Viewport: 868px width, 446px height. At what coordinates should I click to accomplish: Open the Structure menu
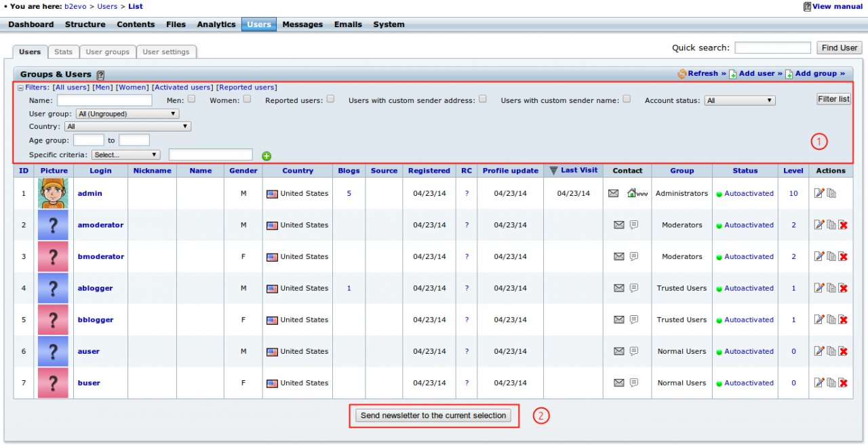pos(85,24)
